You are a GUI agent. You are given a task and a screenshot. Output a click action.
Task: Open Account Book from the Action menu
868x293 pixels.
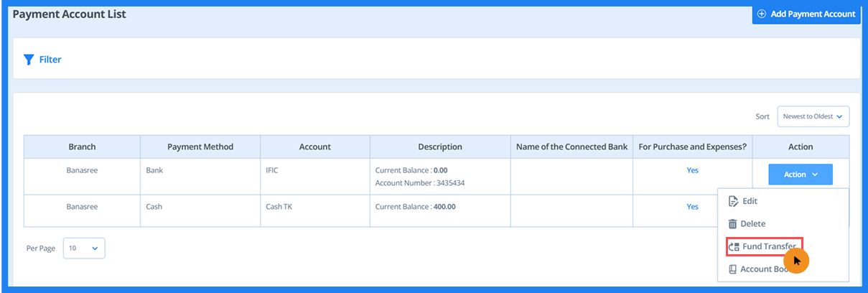point(760,269)
